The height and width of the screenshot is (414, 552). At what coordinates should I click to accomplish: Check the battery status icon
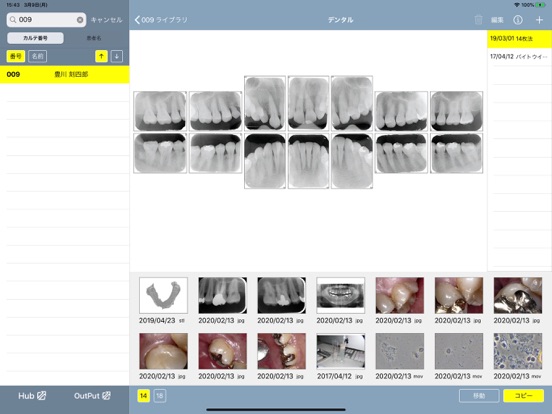540,5
